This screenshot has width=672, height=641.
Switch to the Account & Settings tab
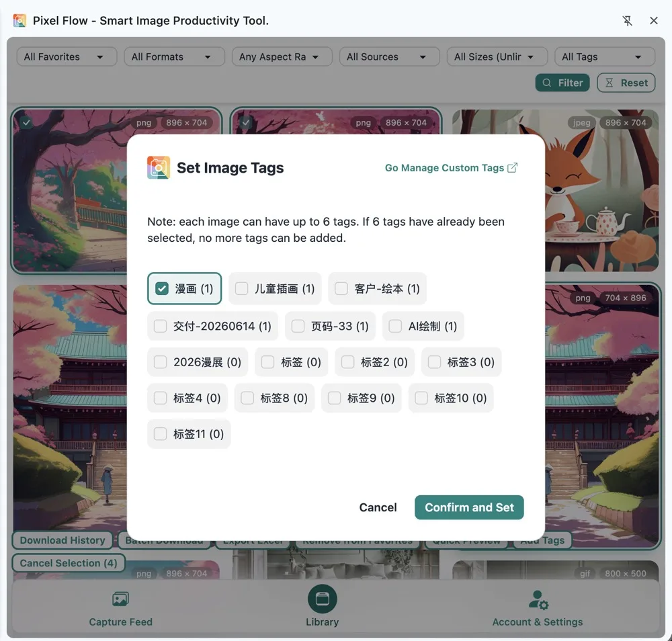pyautogui.click(x=538, y=609)
